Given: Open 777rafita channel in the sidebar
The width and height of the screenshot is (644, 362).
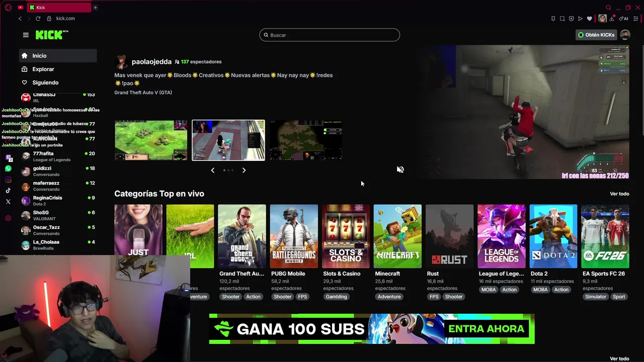Looking at the screenshot, I should 58,156.
